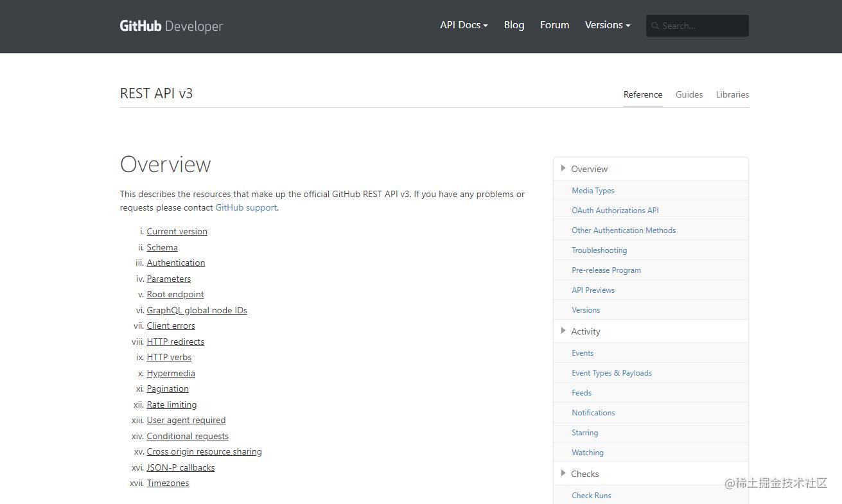Open Check Runs in sidebar

click(x=591, y=496)
